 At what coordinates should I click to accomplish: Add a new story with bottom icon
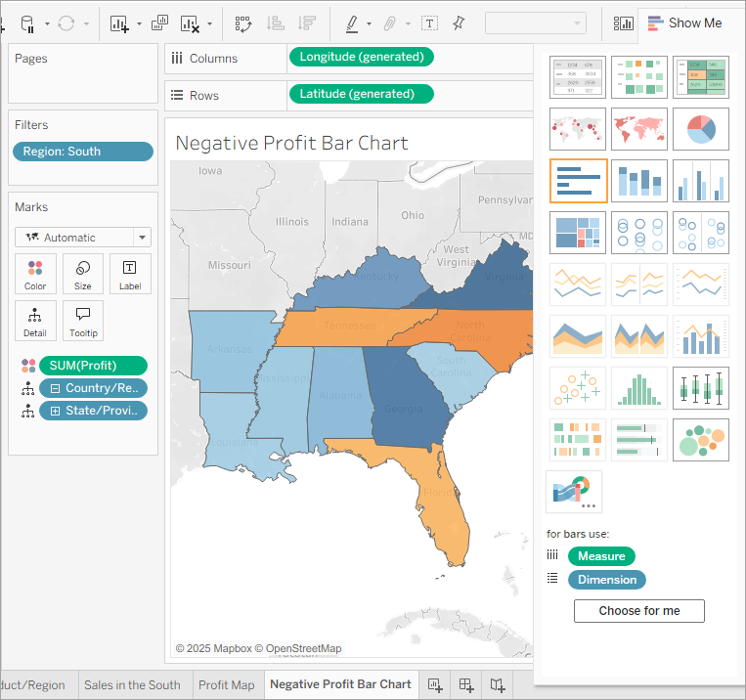498,684
